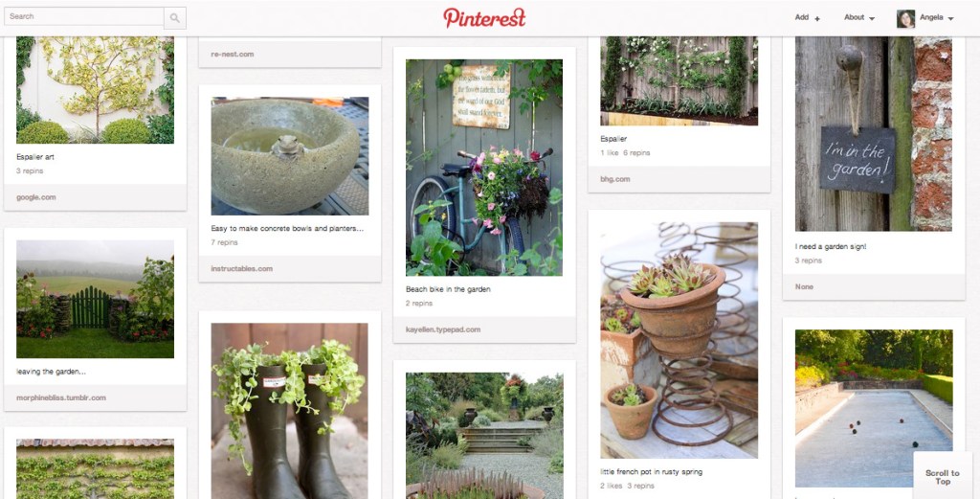Open the bhg.com source link

click(x=615, y=179)
